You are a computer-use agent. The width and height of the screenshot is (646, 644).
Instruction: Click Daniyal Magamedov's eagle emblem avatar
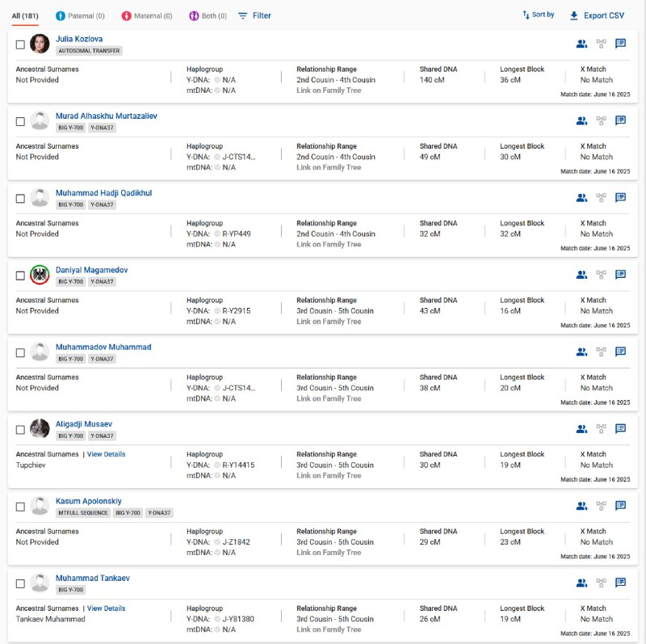point(40,275)
